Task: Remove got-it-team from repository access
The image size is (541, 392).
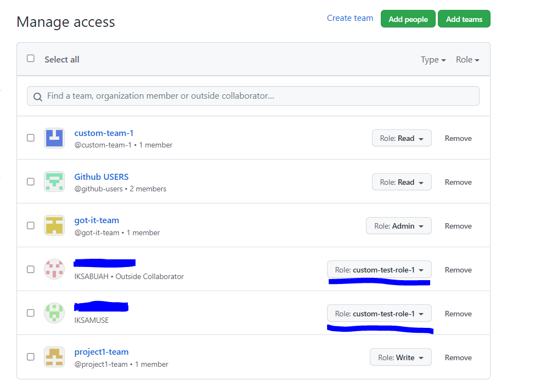Action: tap(458, 225)
